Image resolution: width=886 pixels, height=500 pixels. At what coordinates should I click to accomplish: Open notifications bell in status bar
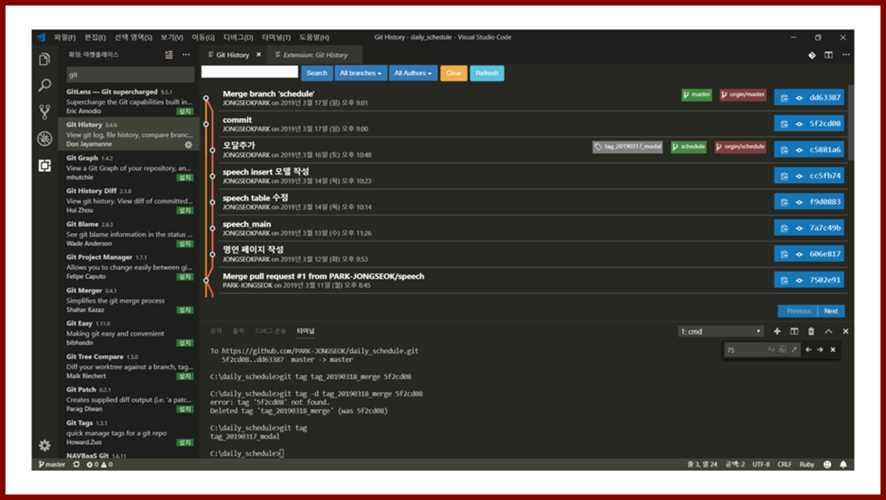(x=843, y=464)
